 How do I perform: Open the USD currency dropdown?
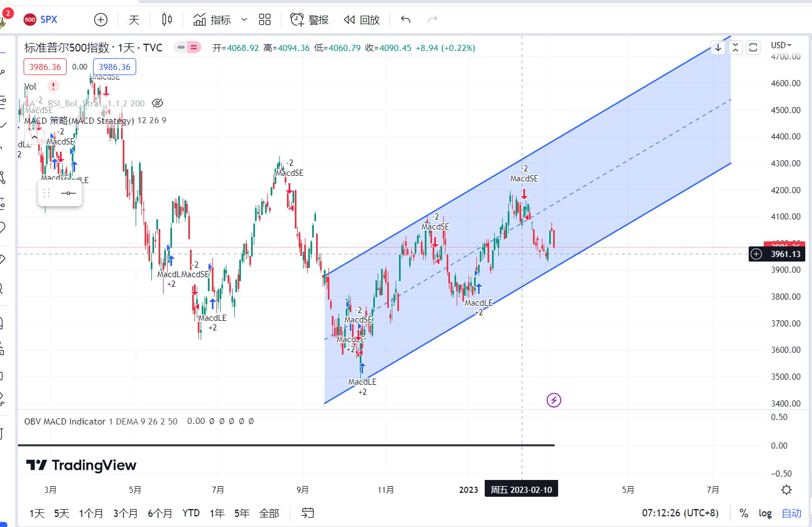[x=781, y=45]
